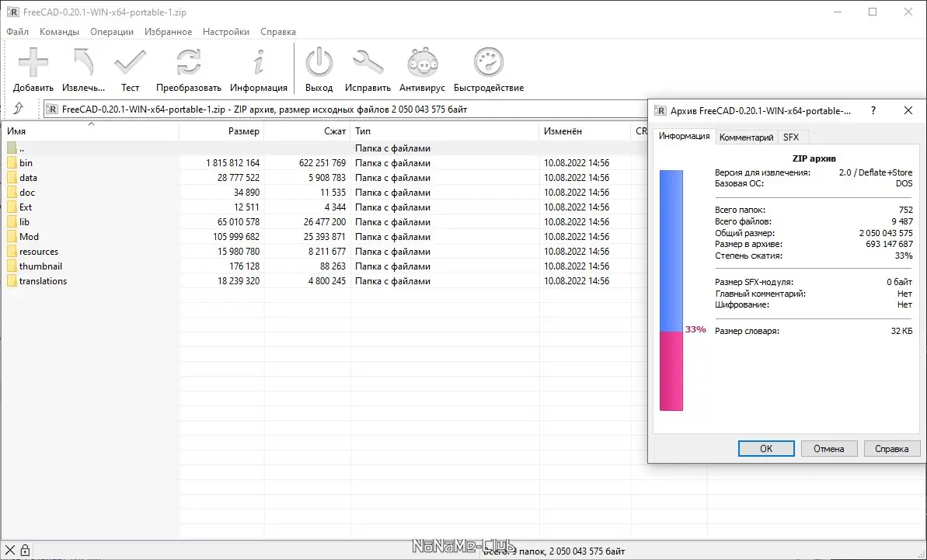Click compressed value 622 251 769
Viewport: 927px width, 560px height.
pos(322,163)
